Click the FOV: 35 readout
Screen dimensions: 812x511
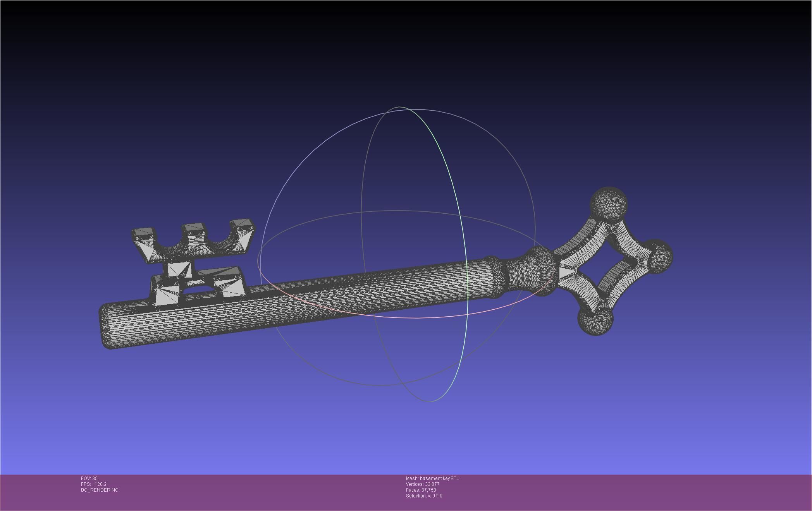click(89, 478)
